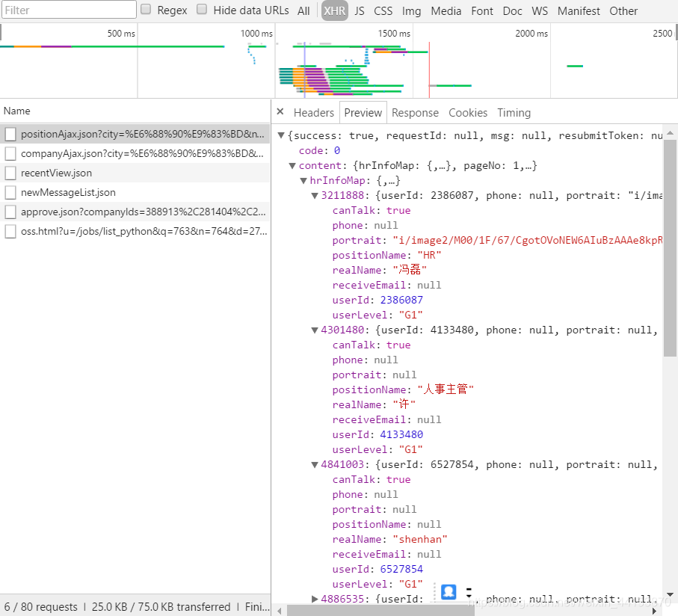Focus the Filter text field

coord(69,10)
